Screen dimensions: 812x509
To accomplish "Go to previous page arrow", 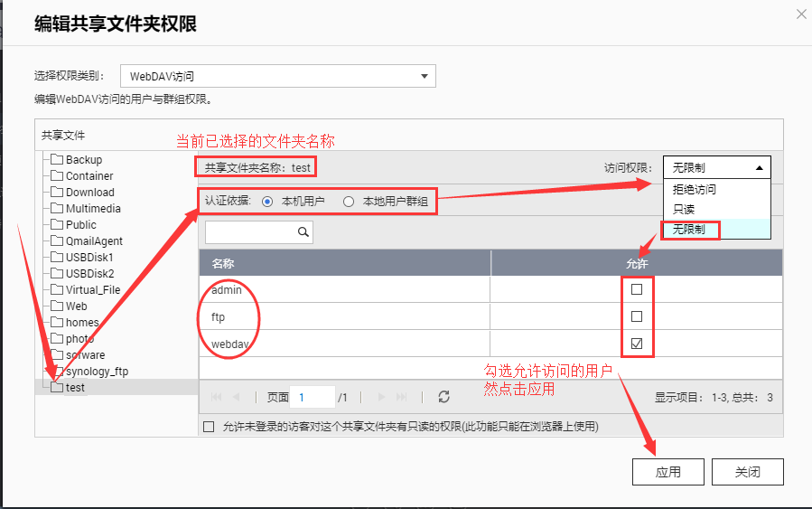I will [x=237, y=397].
